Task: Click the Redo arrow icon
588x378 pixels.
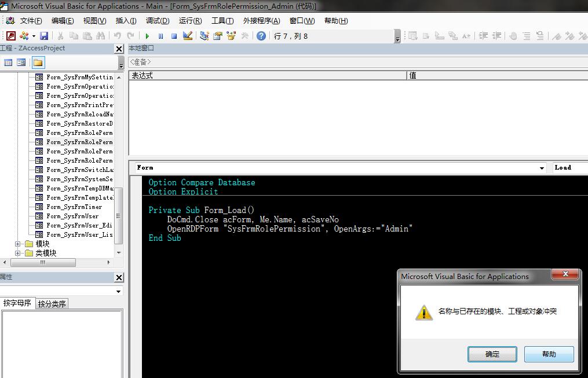Action: click(130, 36)
